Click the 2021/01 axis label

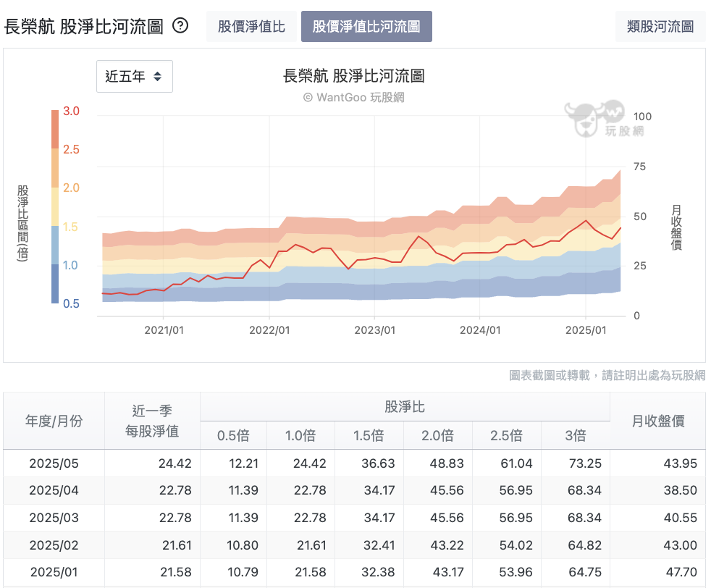(164, 330)
